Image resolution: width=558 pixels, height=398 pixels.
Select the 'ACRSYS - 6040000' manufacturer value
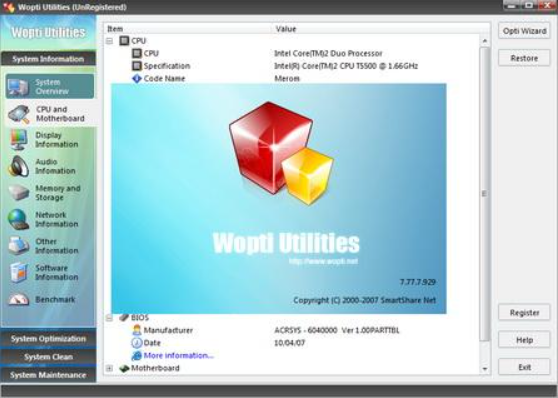click(337, 330)
